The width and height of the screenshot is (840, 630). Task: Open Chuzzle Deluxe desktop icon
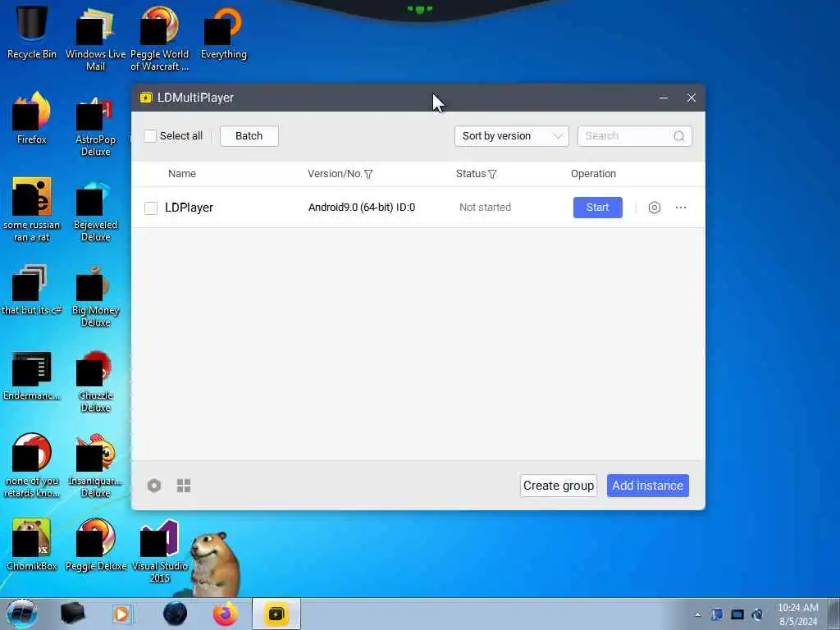pos(95,381)
